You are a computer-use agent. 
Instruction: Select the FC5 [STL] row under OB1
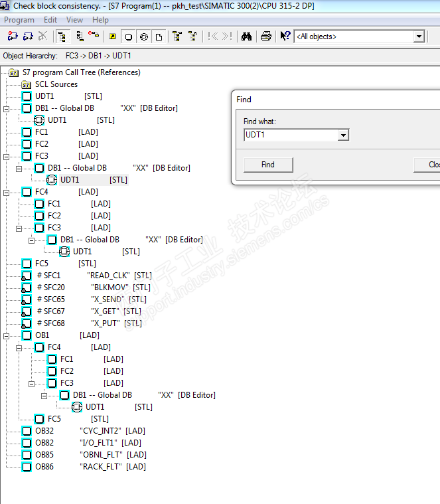[x=78, y=419]
